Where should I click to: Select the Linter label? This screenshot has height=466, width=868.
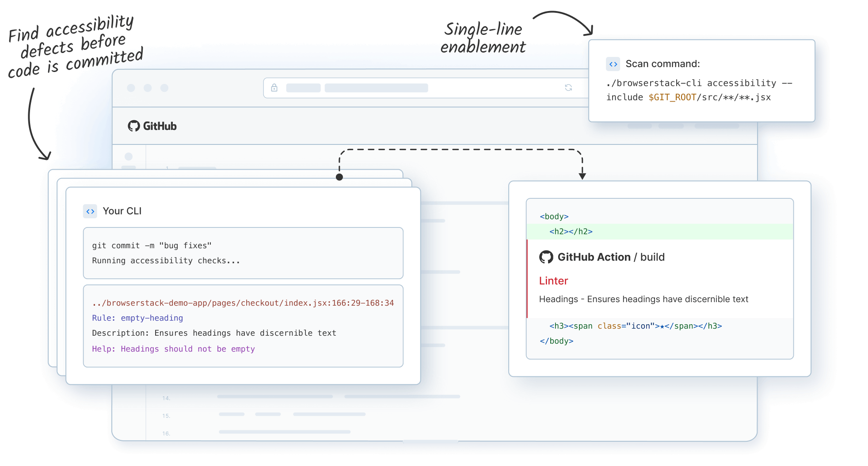tap(553, 281)
